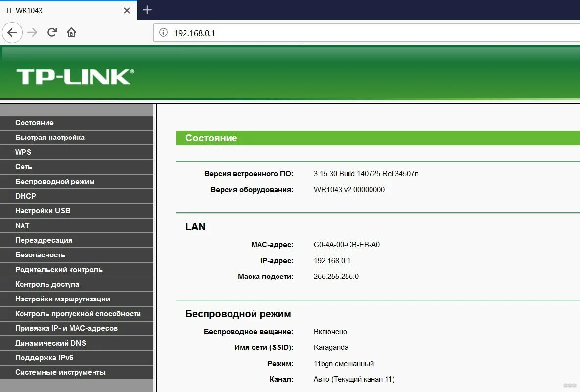Open Быстрая настройка menu item
Viewport: 580px width, 392px height.
pos(76,138)
